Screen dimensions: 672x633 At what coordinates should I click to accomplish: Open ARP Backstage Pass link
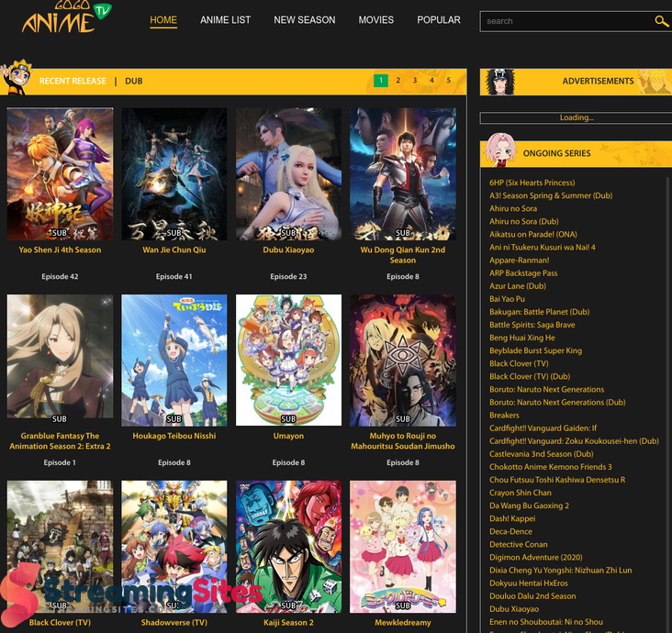coord(523,273)
